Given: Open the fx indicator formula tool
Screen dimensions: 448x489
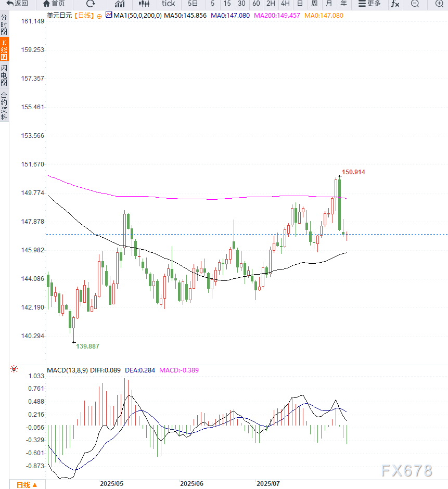Looking at the screenshot, I should coord(395,4).
